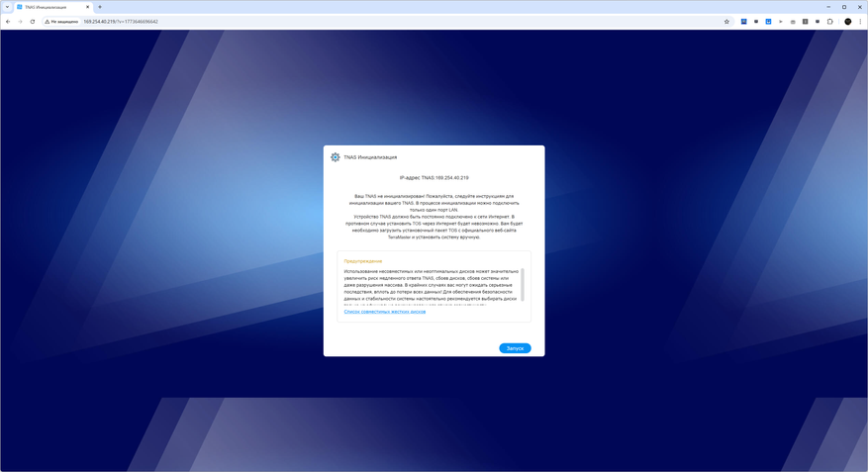Screen dimensions: 868x472
Task: Click the TNAS Инициализация dialog title text
Action: tap(370, 157)
